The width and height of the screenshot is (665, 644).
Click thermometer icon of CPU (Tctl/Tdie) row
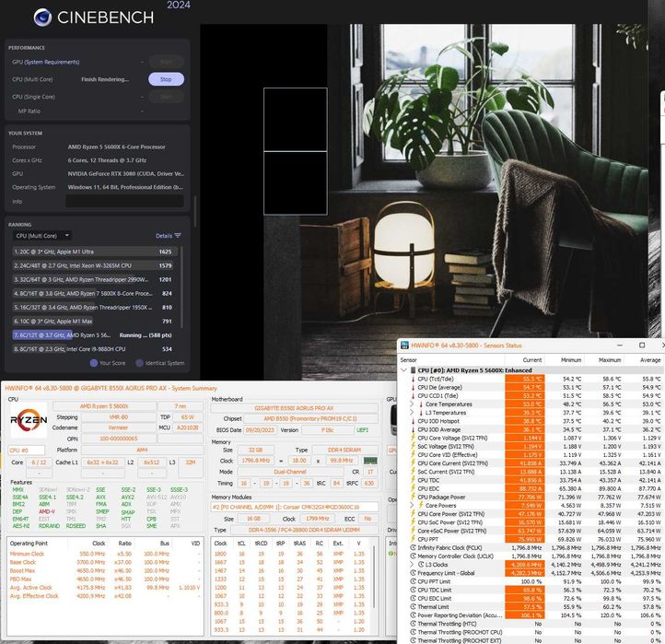413,379
